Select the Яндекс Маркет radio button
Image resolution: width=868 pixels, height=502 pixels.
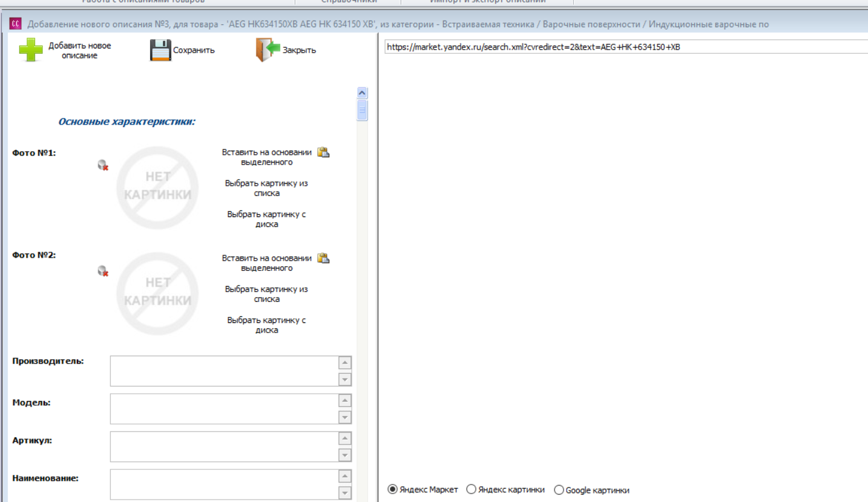[392, 489]
